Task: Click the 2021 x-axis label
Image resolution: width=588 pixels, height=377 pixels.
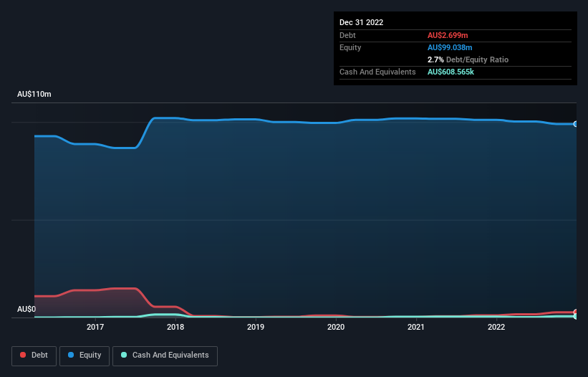Action: point(416,327)
